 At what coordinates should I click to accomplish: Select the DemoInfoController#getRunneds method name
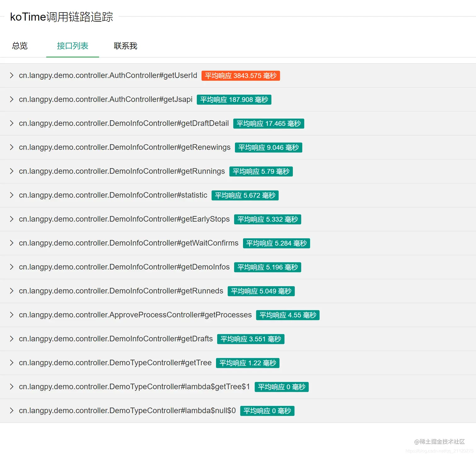point(121,291)
